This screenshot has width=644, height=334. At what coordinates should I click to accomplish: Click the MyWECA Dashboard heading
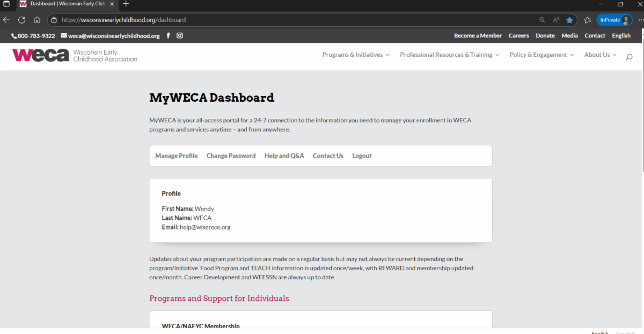[211, 98]
